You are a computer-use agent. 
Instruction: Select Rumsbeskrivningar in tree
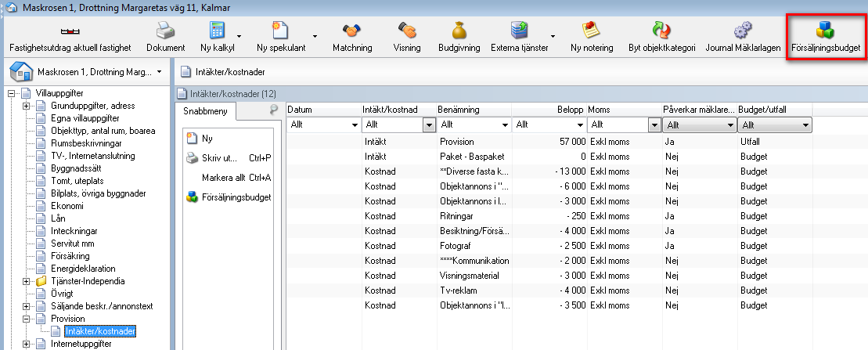(86, 143)
